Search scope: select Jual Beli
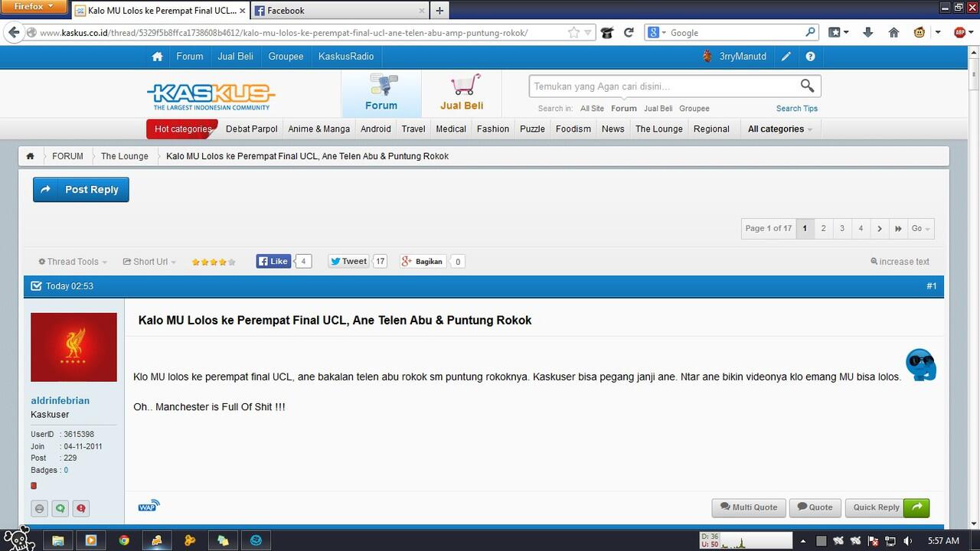 pos(658,109)
